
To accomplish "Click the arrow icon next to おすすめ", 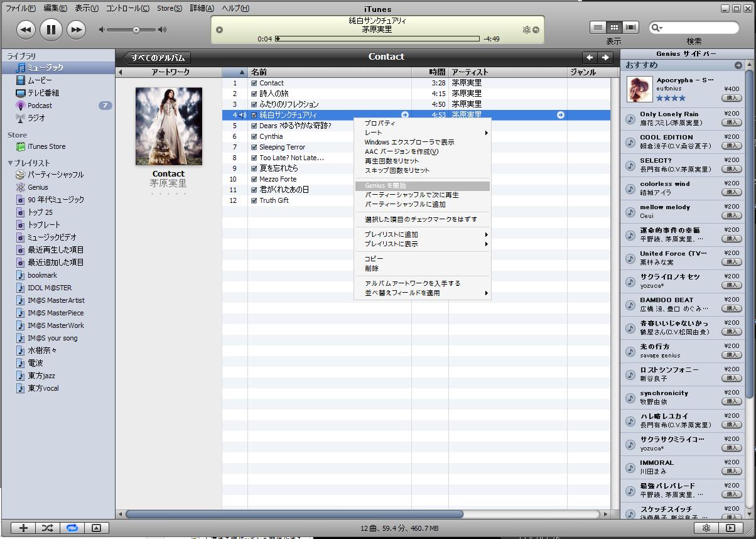I will click(738, 65).
